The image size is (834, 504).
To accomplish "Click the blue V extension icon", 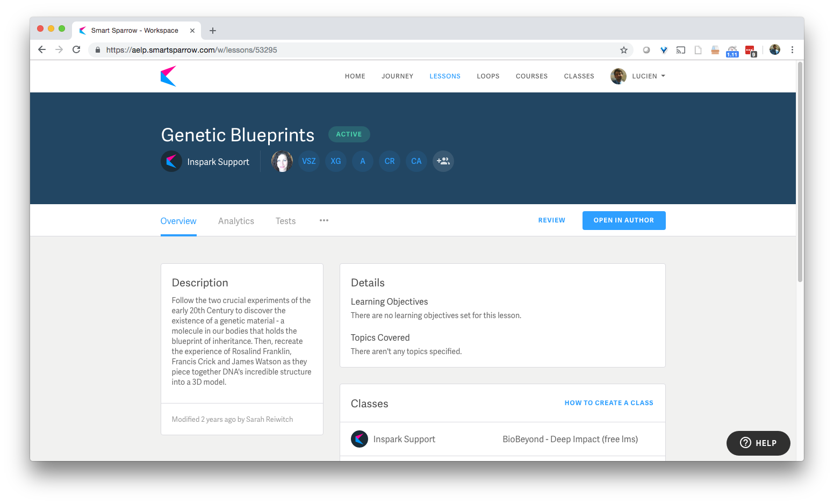I will pos(664,50).
